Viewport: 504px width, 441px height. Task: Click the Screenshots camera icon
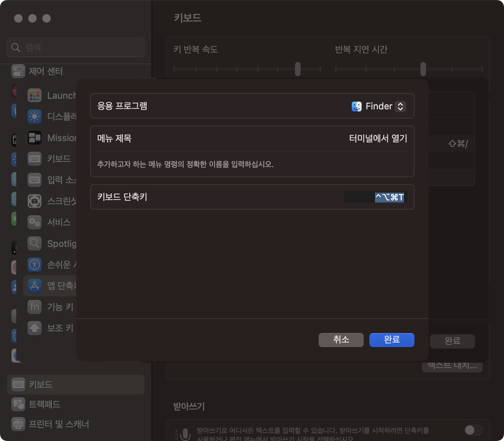click(x=35, y=201)
